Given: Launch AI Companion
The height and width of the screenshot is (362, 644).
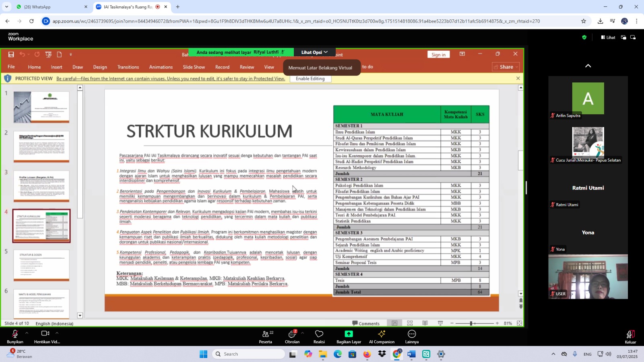Looking at the screenshot, I should (382, 337).
